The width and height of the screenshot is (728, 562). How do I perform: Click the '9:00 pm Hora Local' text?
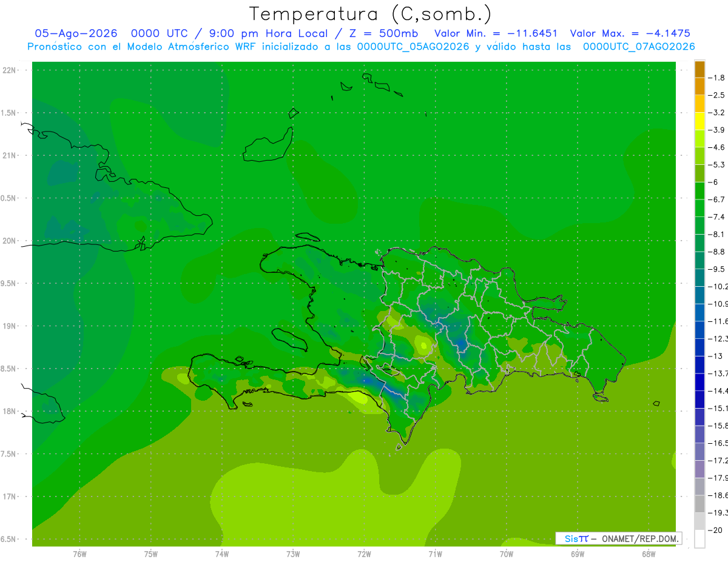[268, 33]
